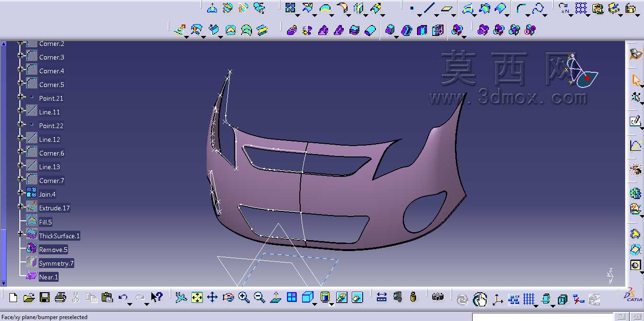Zoom out with the magnifier minus icon
Screen dimensions: 644x321
(x=260, y=297)
